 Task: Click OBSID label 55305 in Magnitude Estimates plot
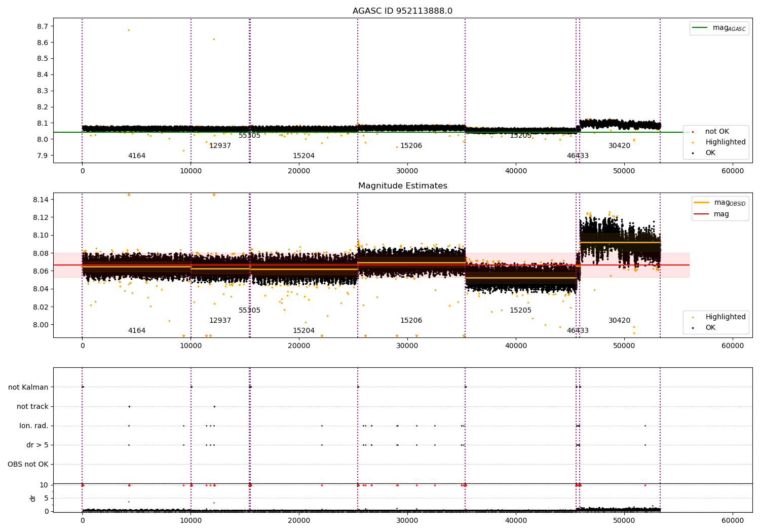click(x=249, y=311)
